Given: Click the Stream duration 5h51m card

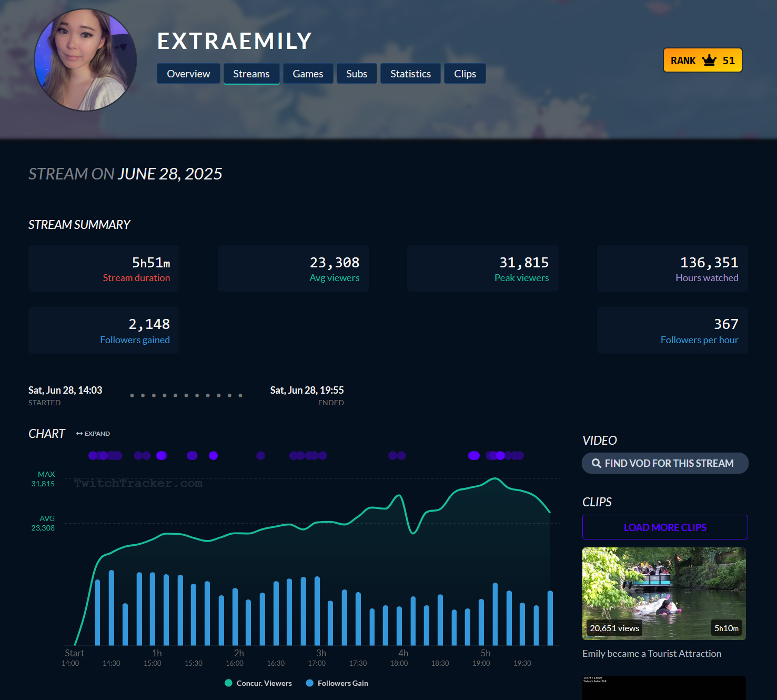Looking at the screenshot, I should point(104,268).
